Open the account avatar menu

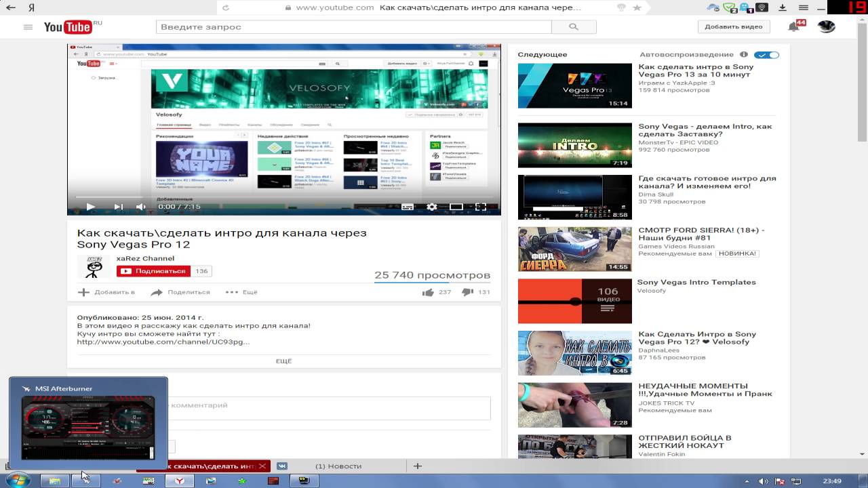coord(826,26)
